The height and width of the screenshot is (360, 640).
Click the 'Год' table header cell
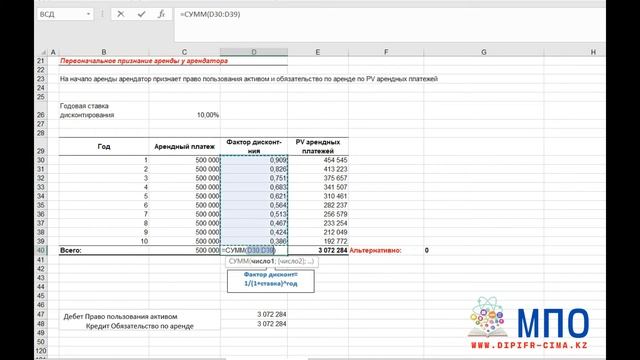[104, 147]
